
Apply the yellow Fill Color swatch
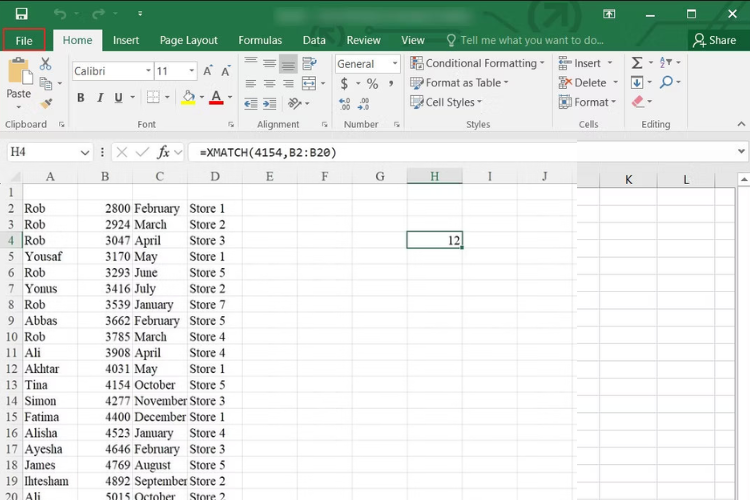(x=188, y=98)
